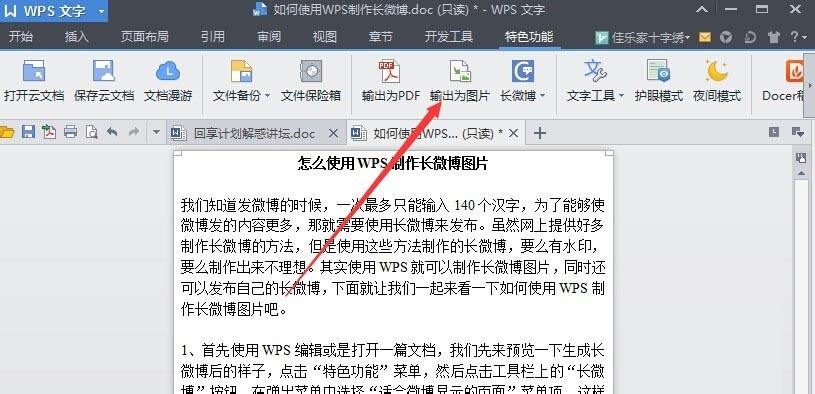Click the vertical scrollbar up arrow
Image resolution: width=815 pixels, height=394 pixels.
[x=801, y=174]
